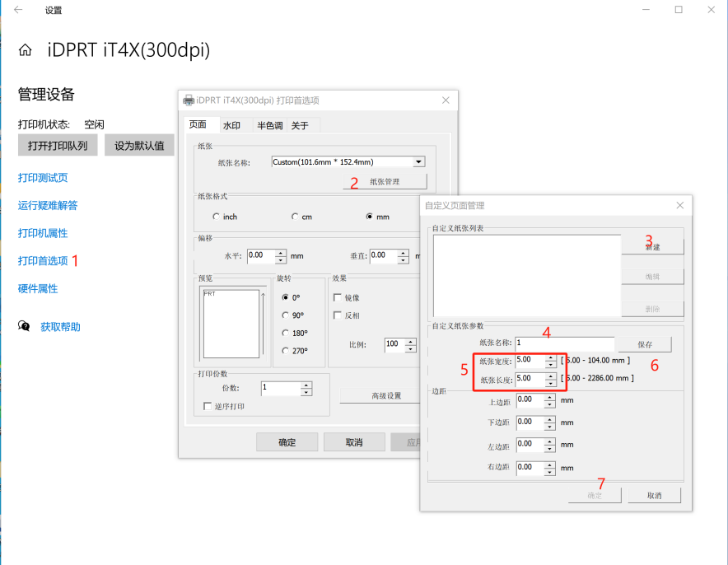
Task: Click the 垂直 offset input field
Action: pyautogui.click(x=384, y=256)
